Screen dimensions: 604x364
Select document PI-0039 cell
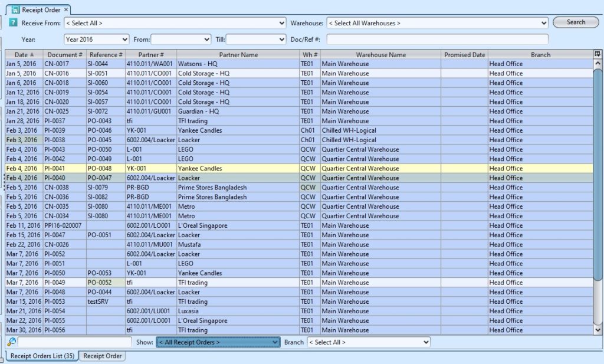coord(65,130)
